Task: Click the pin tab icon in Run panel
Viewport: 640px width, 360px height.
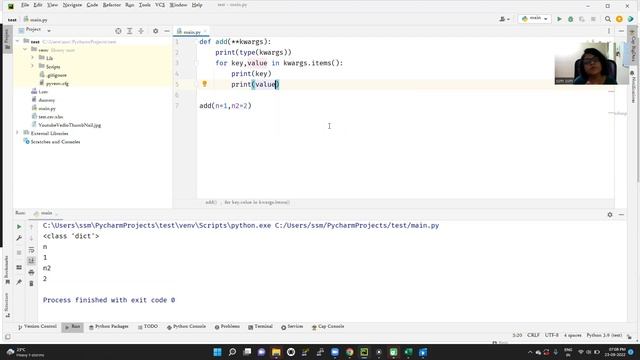Action: [x=19, y=282]
